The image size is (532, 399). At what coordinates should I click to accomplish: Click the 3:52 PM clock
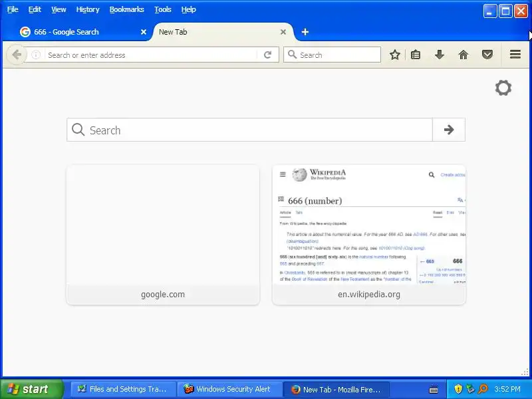[x=507, y=389]
